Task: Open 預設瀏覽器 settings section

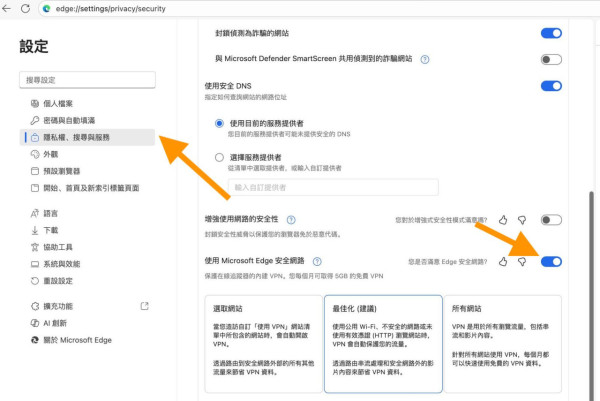Action: pos(87,171)
